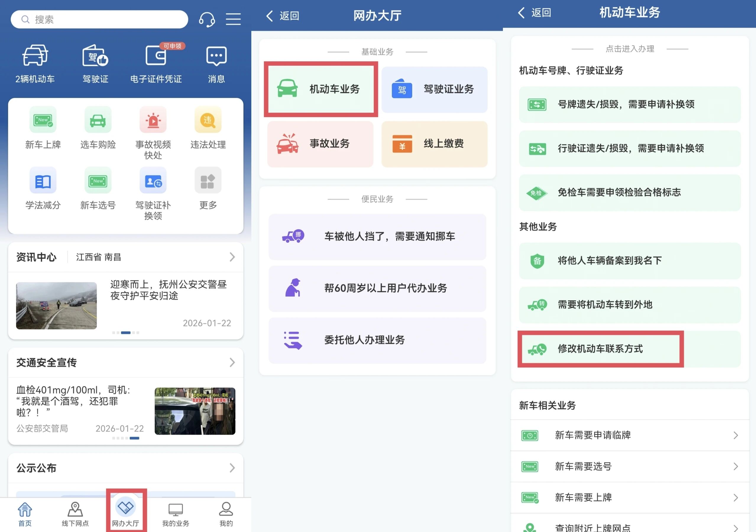Open the 驾驶证补换领 icon
The height and width of the screenshot is (532, 756).
tap(153, 181)
